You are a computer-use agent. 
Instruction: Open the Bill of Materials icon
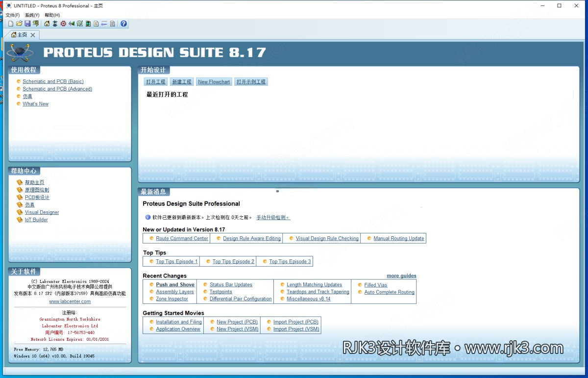click(96, 24)
